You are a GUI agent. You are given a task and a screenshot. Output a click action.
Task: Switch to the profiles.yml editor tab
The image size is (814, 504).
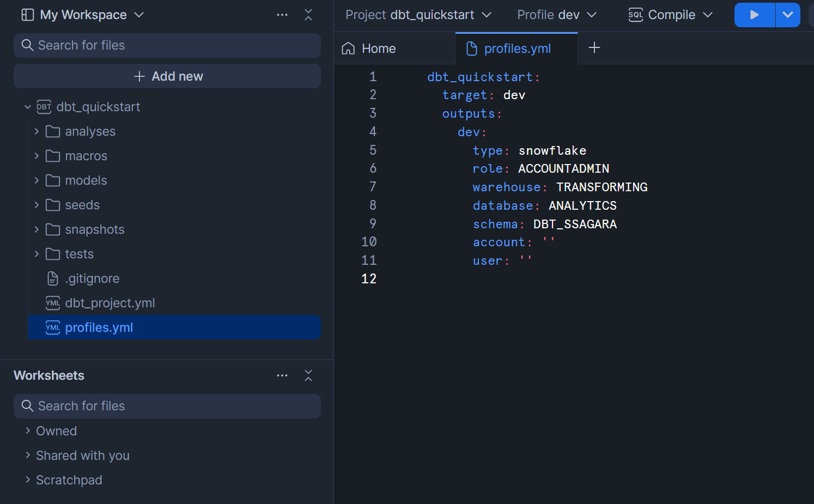[517, 48]
